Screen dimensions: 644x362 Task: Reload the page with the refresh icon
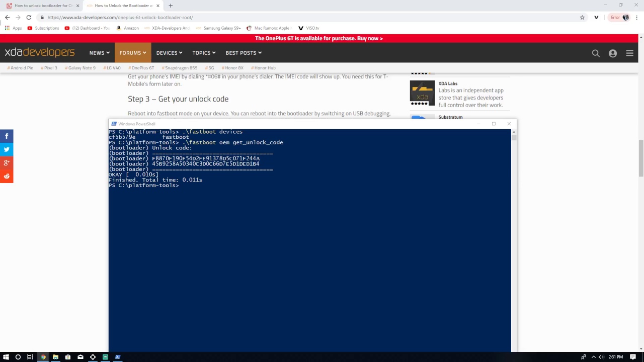29,17
